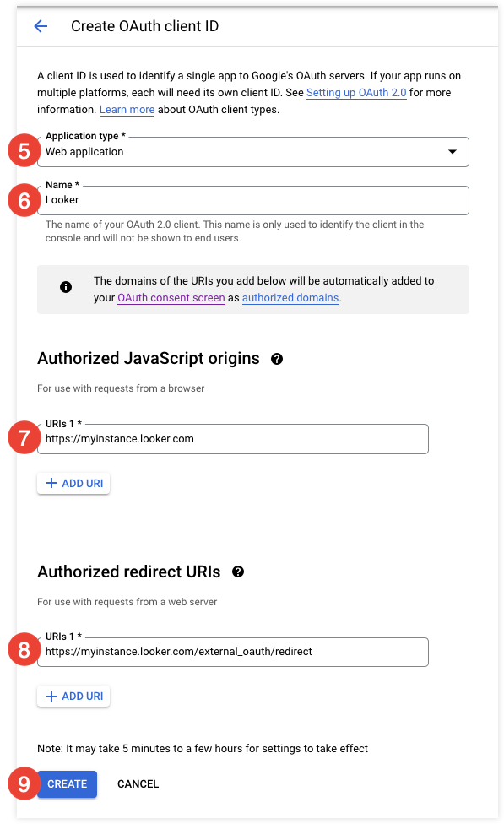Image resolution: width=504 pixels, height=824 pixels.
Task: Click red step 8 marker beside redirect URI
Action: click(x=24, y=650)
